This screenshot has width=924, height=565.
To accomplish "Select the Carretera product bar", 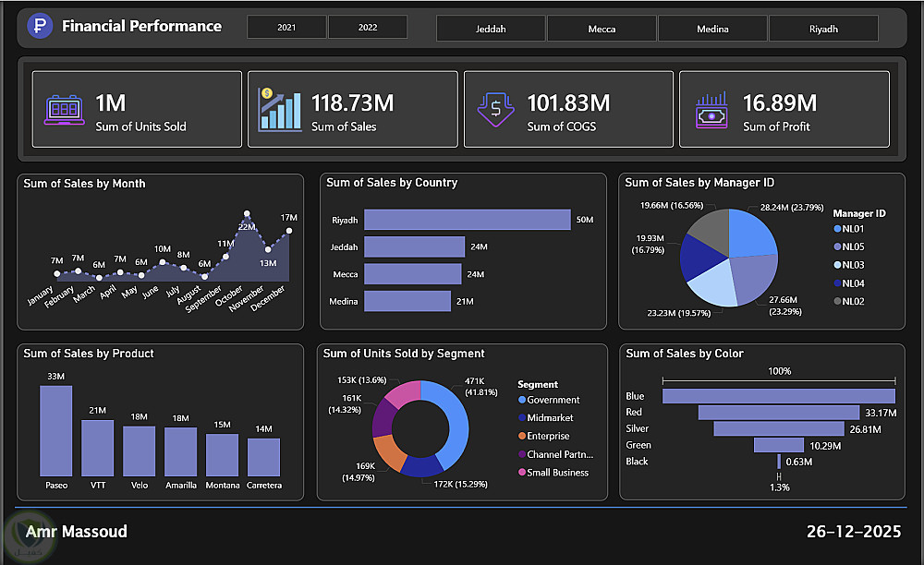I will pyautogui.click(x=263, y=457).
